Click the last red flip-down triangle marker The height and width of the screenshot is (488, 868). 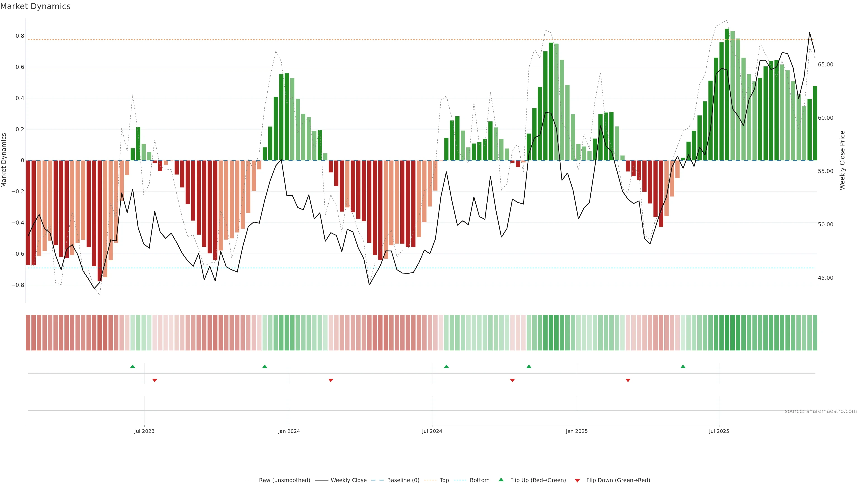tap(628, 380)
